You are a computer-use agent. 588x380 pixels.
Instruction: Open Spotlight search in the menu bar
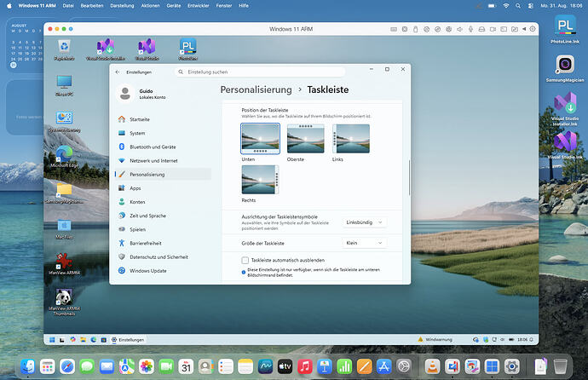(518, 6)
